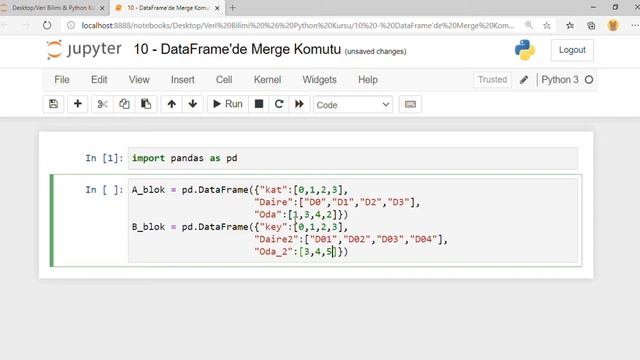The image size is (640, 360).
Task: Open the zoom magnifier icon in address bar
Action: pyautogui.click(x=529, y=25)
